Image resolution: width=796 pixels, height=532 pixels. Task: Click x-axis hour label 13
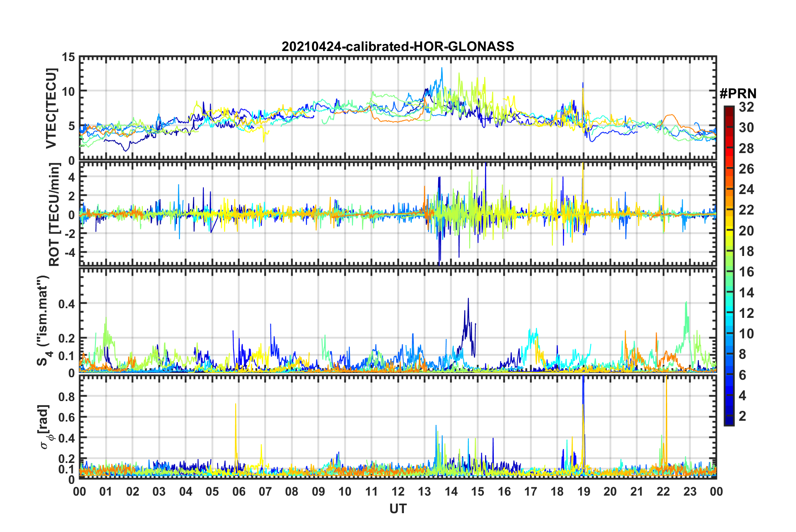(x=424, y=491)
